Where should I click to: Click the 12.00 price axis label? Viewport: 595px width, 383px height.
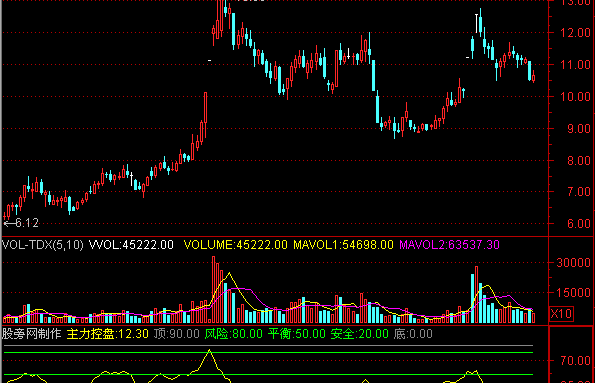coord(576,33)
